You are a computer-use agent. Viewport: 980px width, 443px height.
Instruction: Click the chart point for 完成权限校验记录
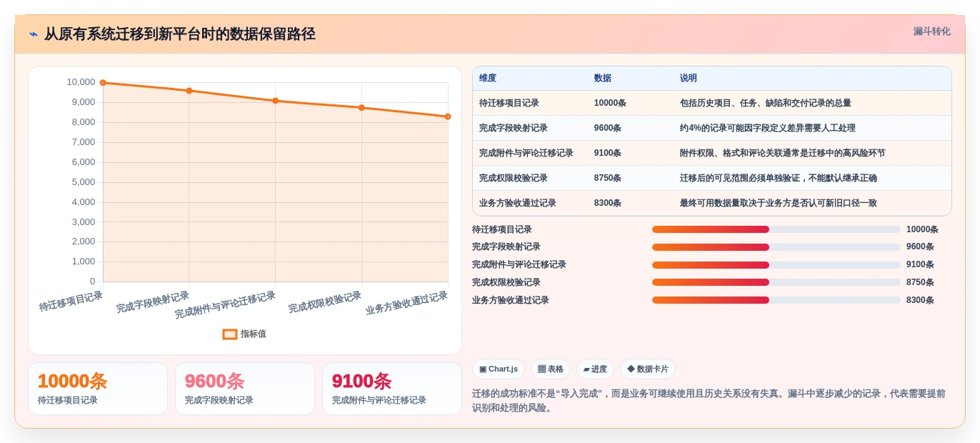[361, 108]
